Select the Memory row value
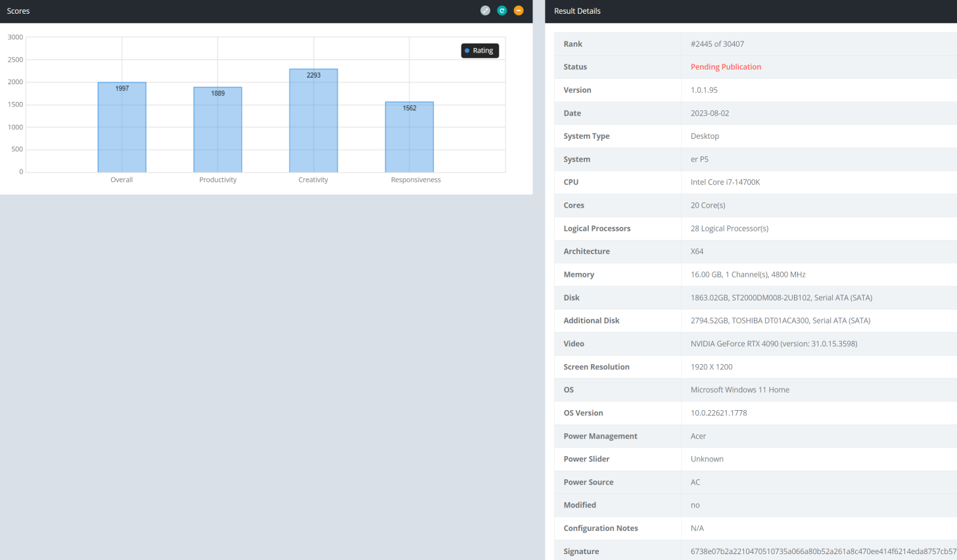 pyautogui.click(x=748, y=275)
